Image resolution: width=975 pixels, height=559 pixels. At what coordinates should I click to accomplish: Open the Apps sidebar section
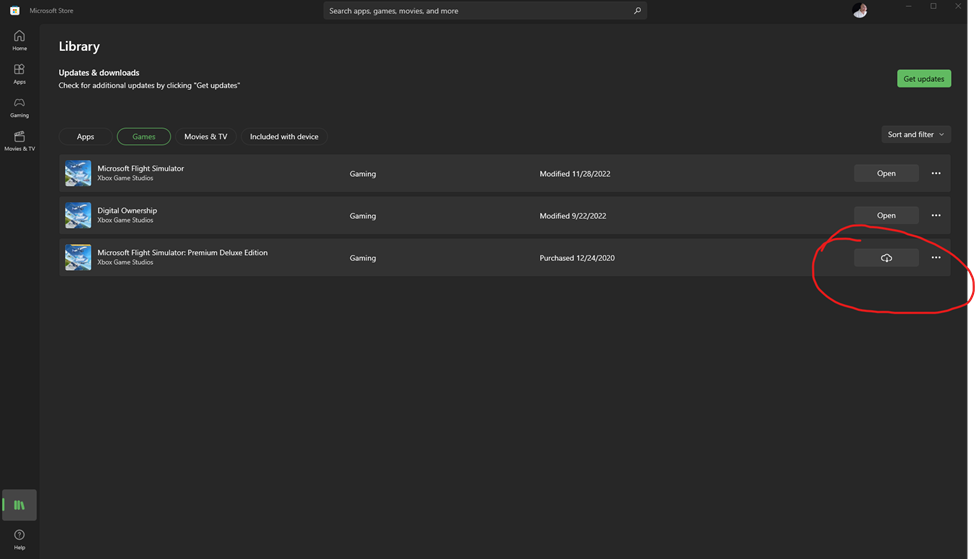tap(19, 74)
